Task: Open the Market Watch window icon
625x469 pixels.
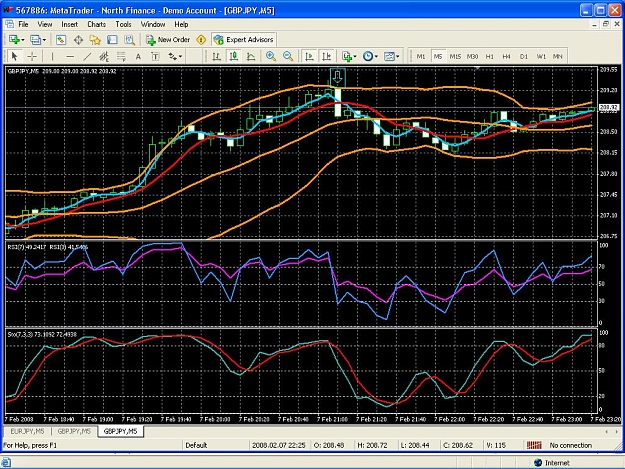Action: click(61, 40)
